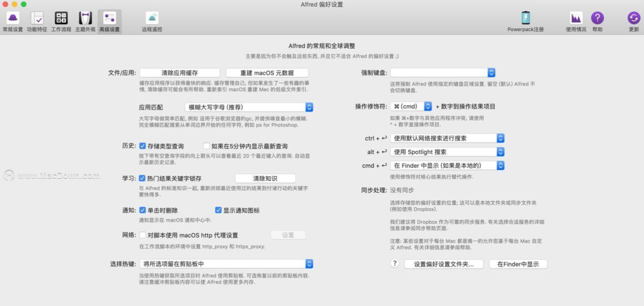
Task: Click the greyed 设置 proxy button
Action: point(288,235)
